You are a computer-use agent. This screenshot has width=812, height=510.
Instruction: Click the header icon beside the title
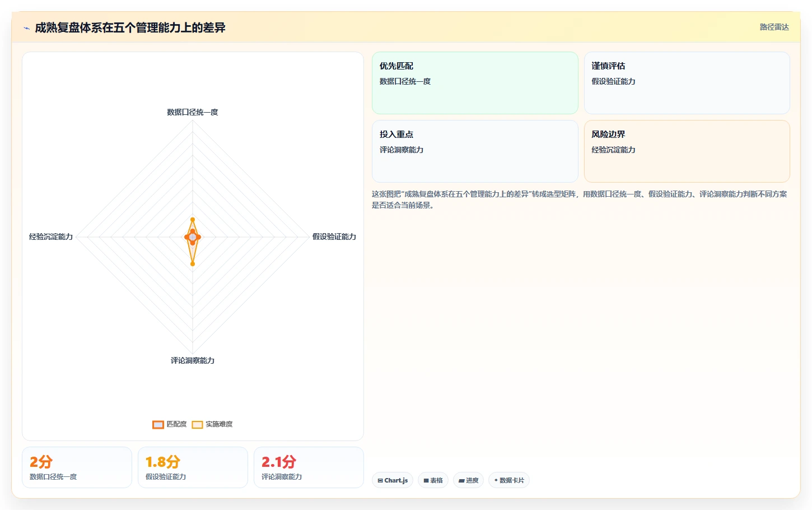click(26, 28)
